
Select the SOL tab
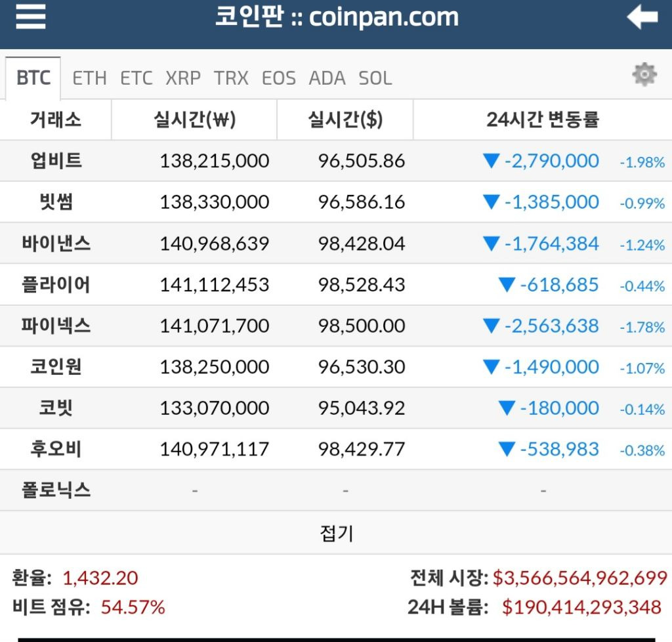tap(374, 78)
